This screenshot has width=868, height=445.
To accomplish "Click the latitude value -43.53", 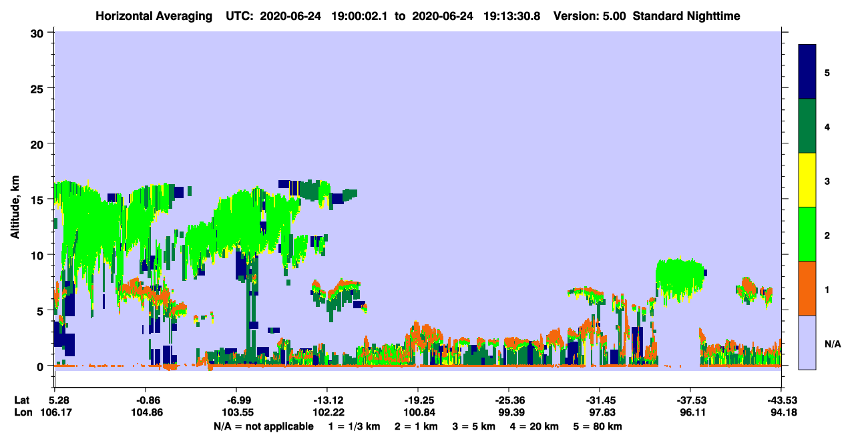I will click(x=781, y=400).
